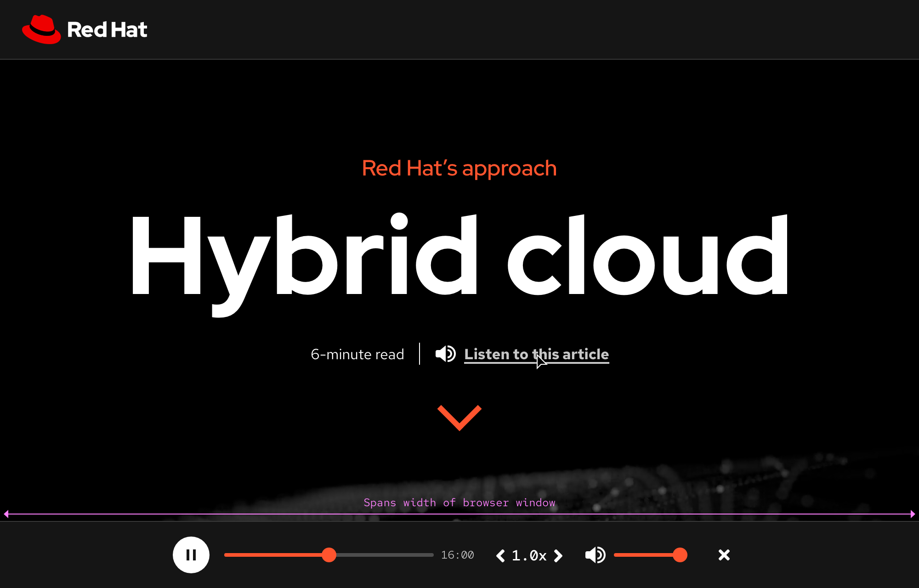The image size is (919, 588).
Task: Select the speaker icon beside Listen to this article
Action: click(x=445, y=354)
